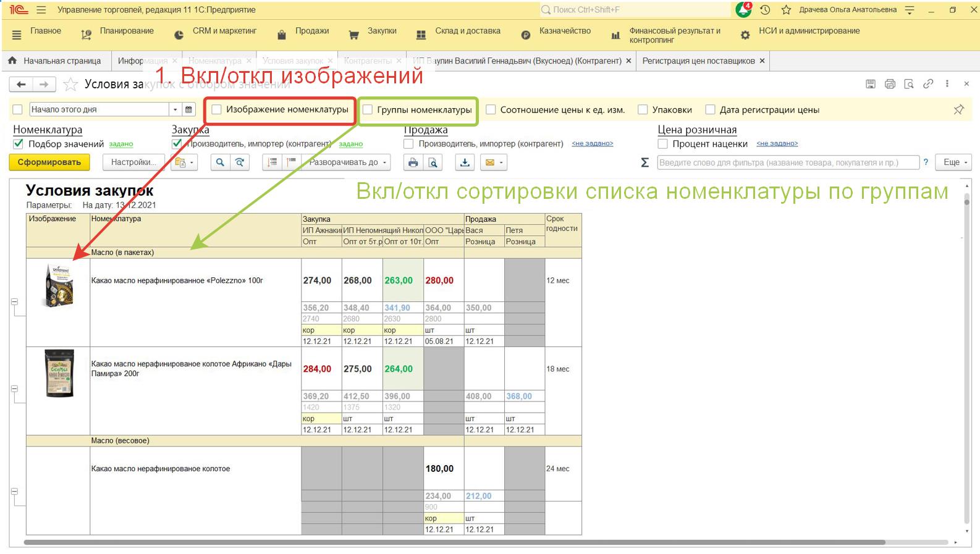Open the Еще dropdown menu
The height and width of the screenshot is (554, 980).
(x=953, y=162)
